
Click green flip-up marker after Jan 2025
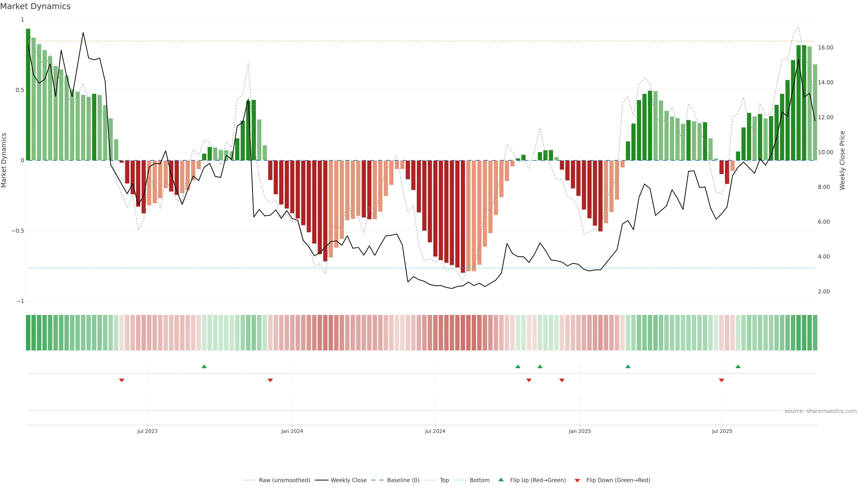(628, 366)
